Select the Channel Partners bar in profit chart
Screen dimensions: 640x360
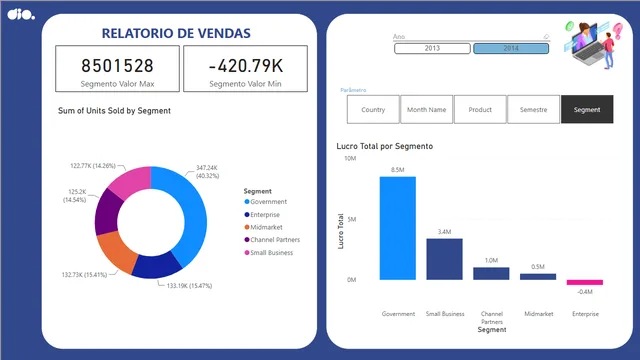point(491,273)
